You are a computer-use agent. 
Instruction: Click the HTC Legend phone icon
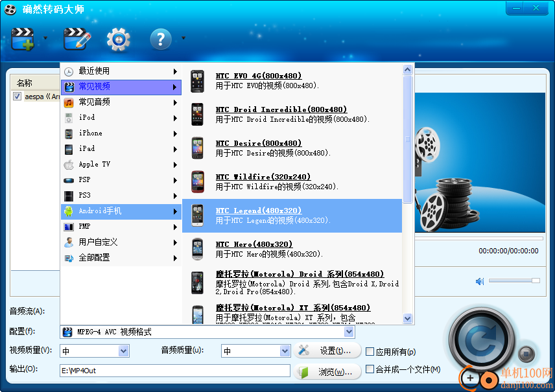point(197,216)
